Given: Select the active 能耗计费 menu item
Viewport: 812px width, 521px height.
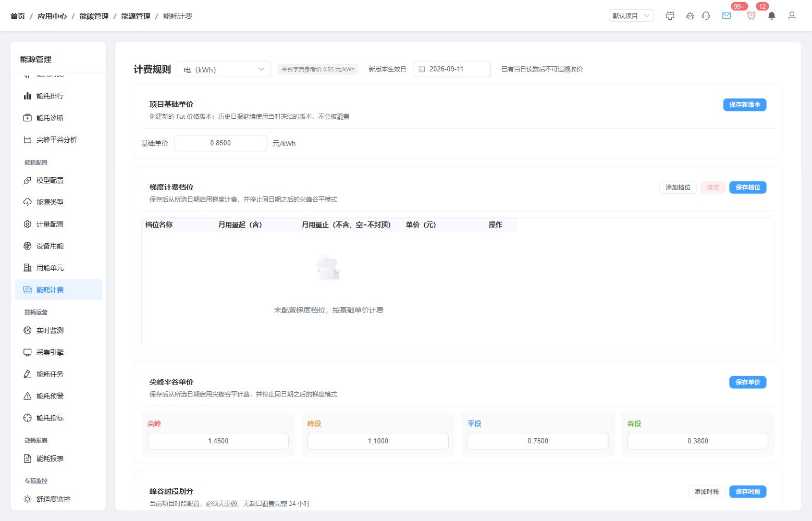Looking at the screenshot, I should 58,290.
